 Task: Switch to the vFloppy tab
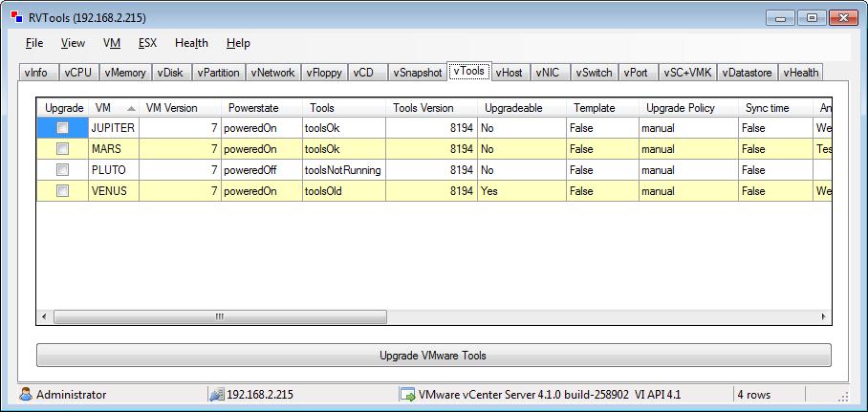click(x=324, y=73)
